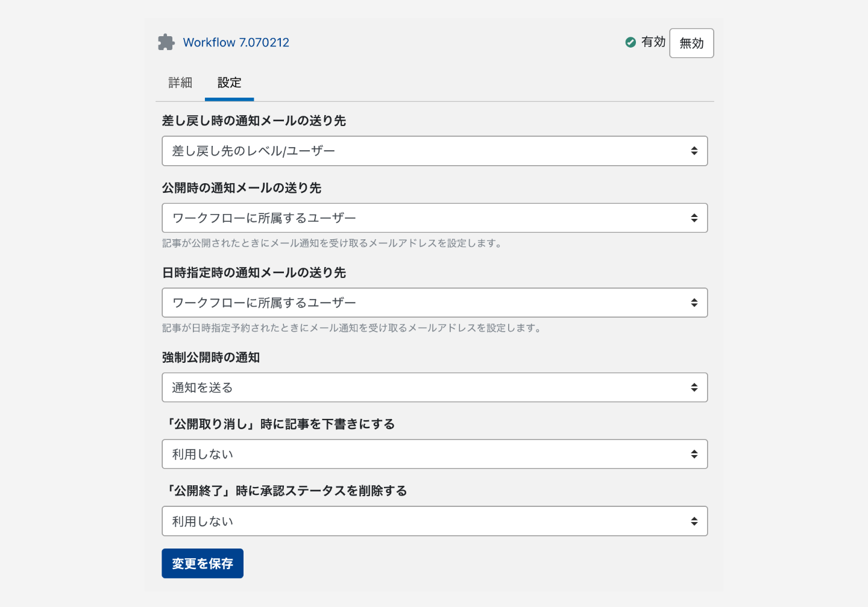Screen dimensions: 868x607
Task: Click arrow icon on 公開時の通知メール select
Action: pos(694,218)
